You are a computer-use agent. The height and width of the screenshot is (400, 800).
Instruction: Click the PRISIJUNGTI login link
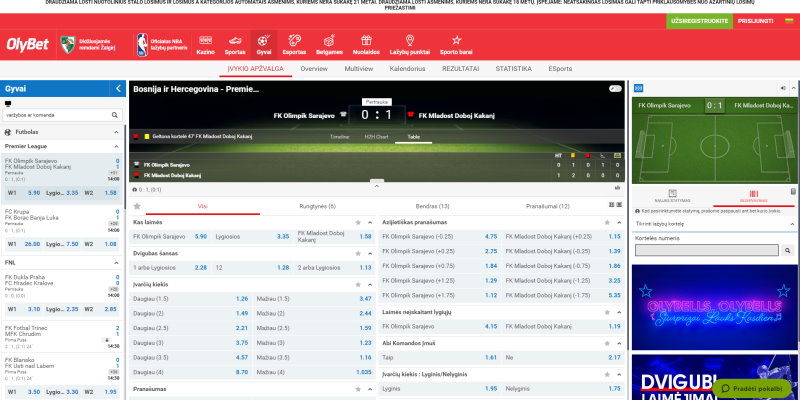click(756, 21)
